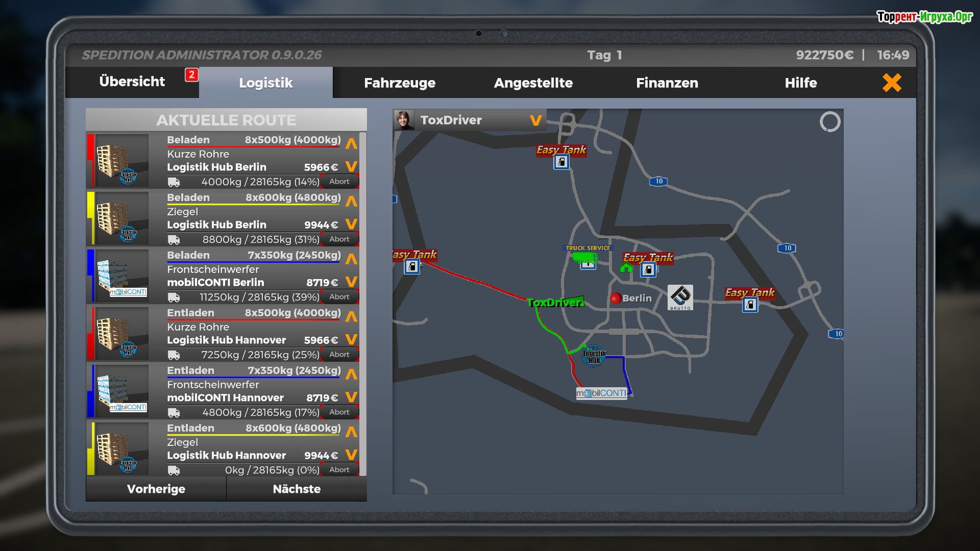Click red Berlin city marker
Viewport: 980px width, 551px height.
615,298
